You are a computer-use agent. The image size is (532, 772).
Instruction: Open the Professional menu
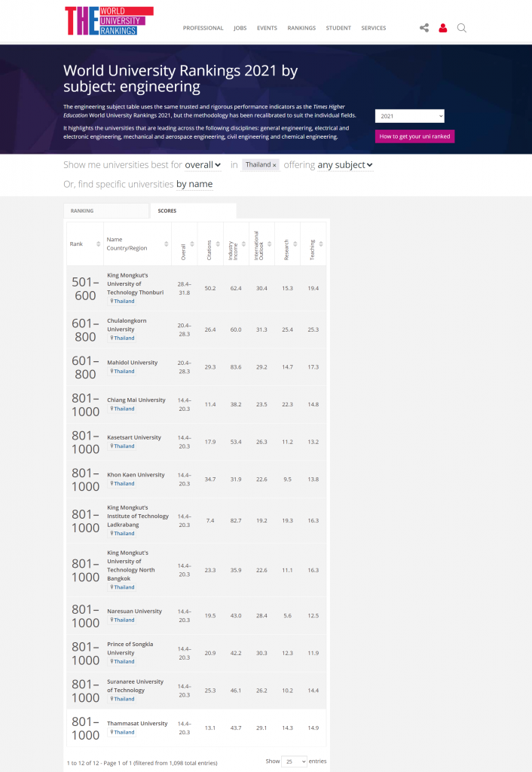coord(203,28)
